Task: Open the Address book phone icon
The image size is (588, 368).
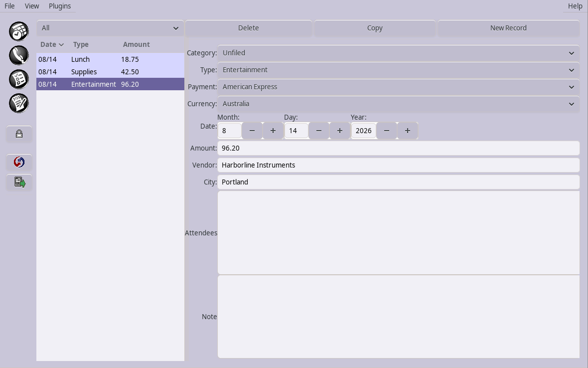Action: pos(19,55)
